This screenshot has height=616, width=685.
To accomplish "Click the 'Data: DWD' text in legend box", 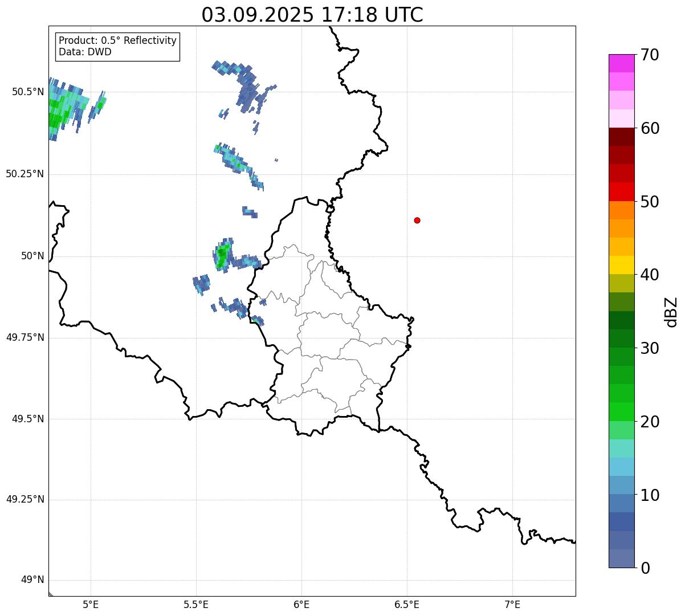I will click(x=85, y=52).
